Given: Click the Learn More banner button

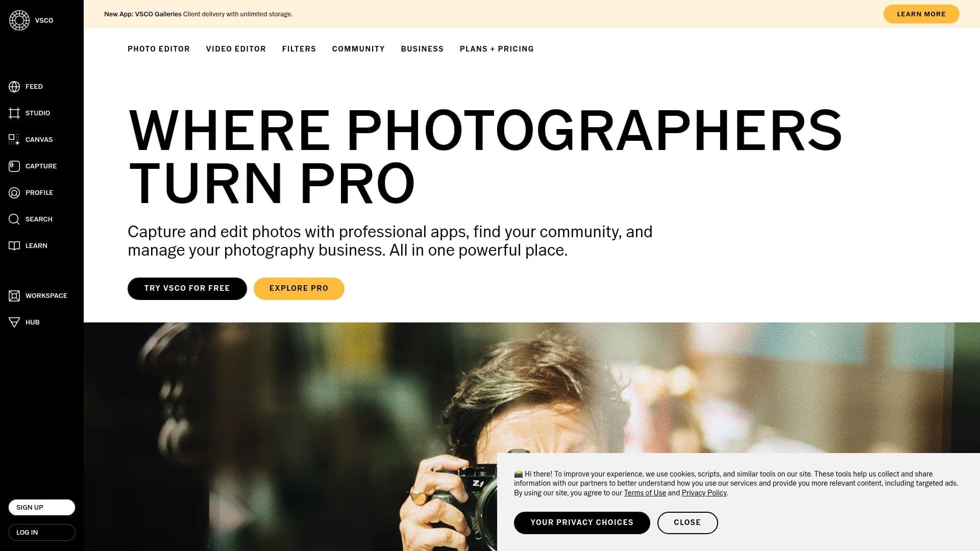Looking at the screenshot, I should click(x=921, y=14).
